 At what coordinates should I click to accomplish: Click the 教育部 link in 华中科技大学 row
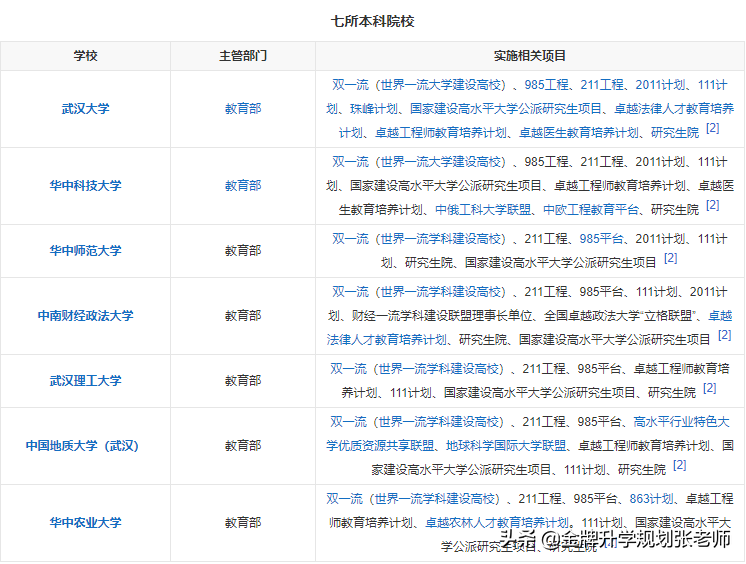[243, 186]
